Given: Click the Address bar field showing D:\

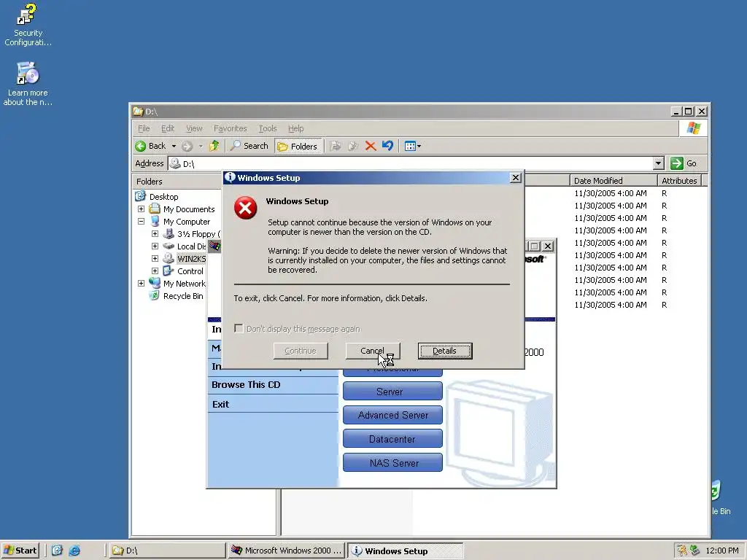Looking at the screenshot, I should (411, 163).
